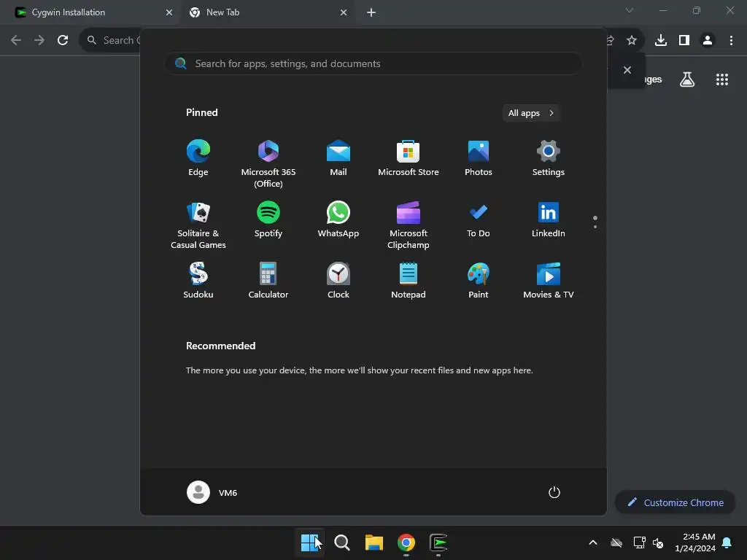The width and height of the screenshot is (747, 560).
Task: Open Search Labs flask icon
Action: 687,79
